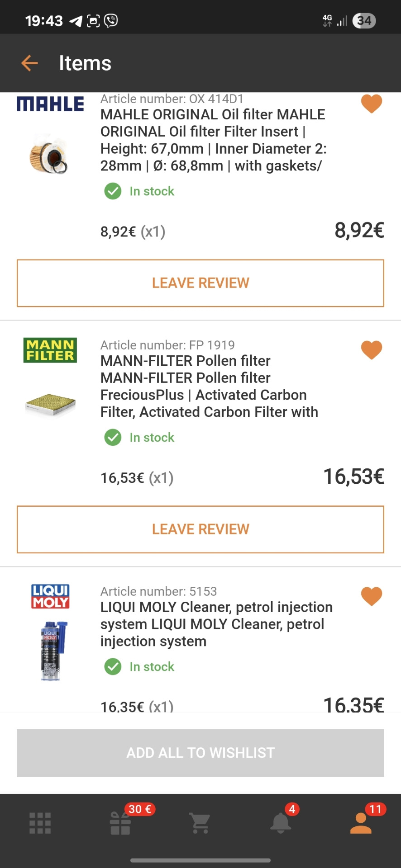Open MANN-FILTER pollen filter product image
Viewport: 401px width, 868px height.
pyautogui.click(x=50, y=403)
